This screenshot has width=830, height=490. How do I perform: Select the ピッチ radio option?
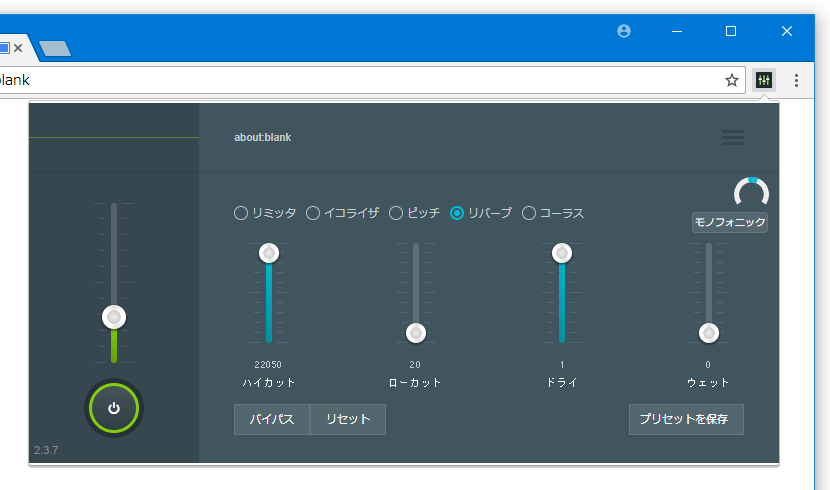pyautogui.click(x=414, y=213)
